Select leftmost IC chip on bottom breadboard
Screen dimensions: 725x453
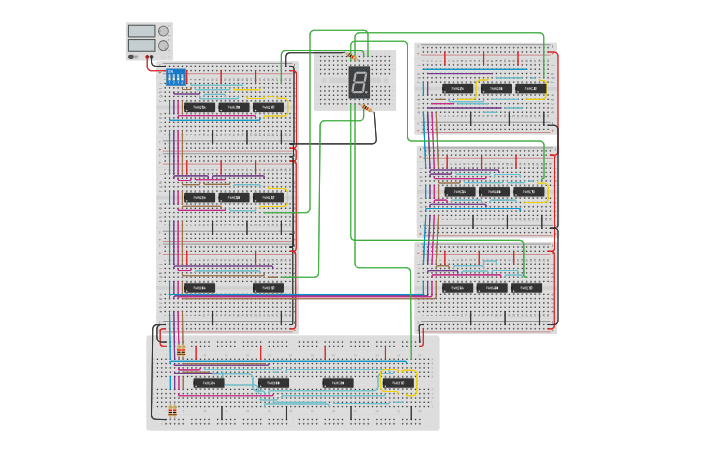point(209,382)
